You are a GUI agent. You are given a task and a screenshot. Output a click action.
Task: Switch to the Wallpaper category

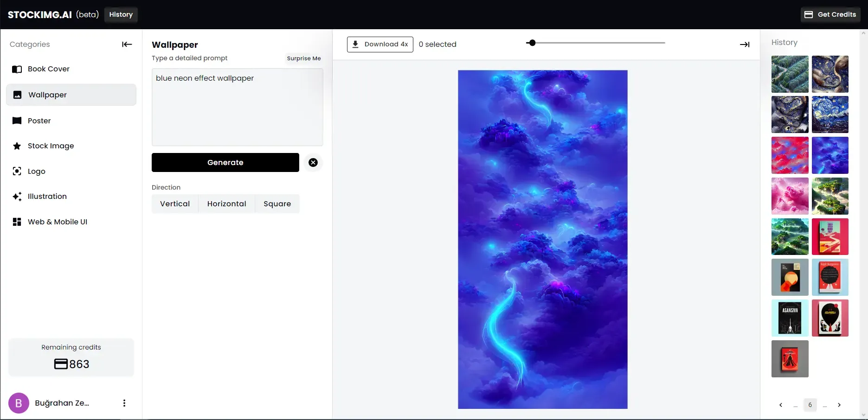click(x=46, y=95)
